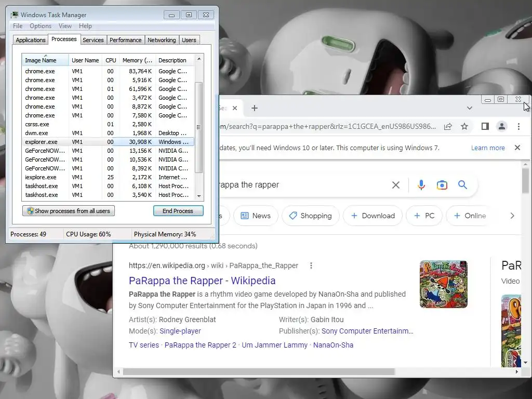The width and height of the screenshot is (532, 399).
Task: Switch to the Services tab
Action: tap(93, 40)
